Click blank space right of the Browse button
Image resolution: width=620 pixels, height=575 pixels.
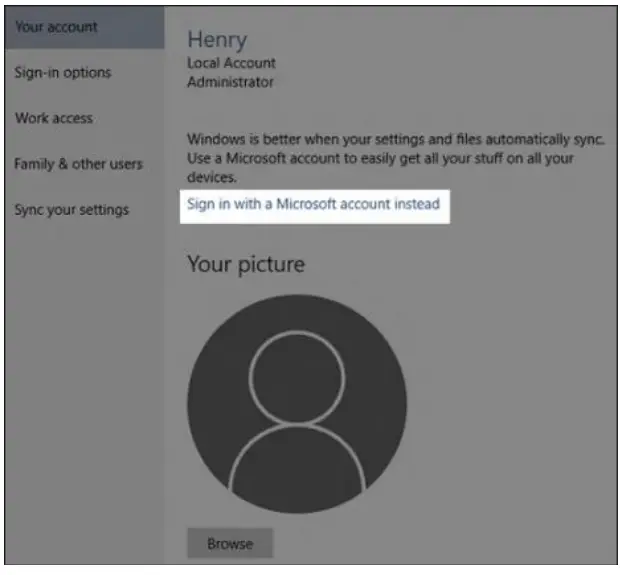click(x=420, y=545)
